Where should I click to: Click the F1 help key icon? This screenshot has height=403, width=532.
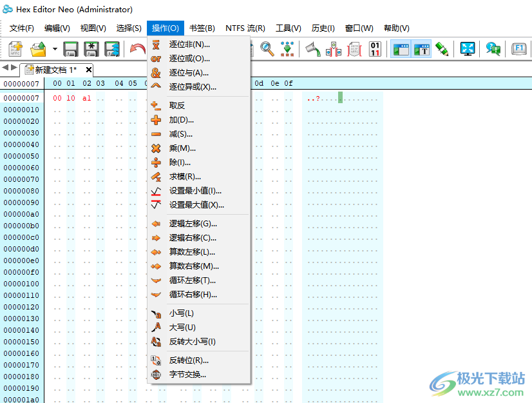click(x=518, y=49)
